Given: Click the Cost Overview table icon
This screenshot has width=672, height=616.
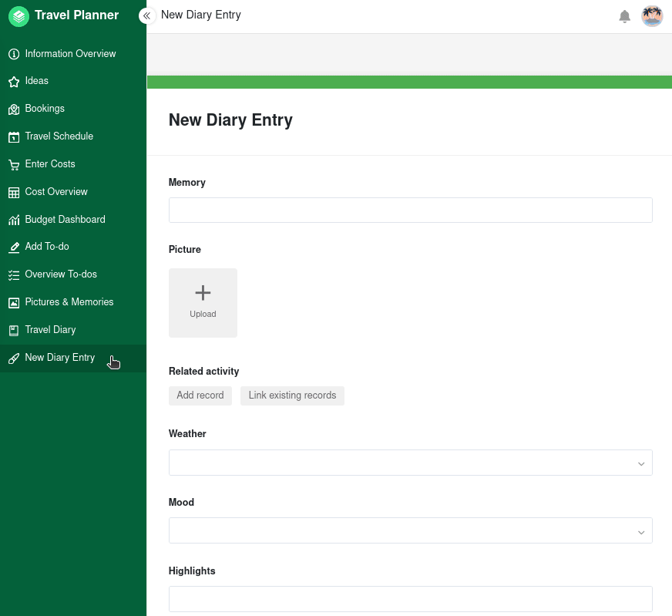Looking at the screenshot, I should click(x=14, y=193).
